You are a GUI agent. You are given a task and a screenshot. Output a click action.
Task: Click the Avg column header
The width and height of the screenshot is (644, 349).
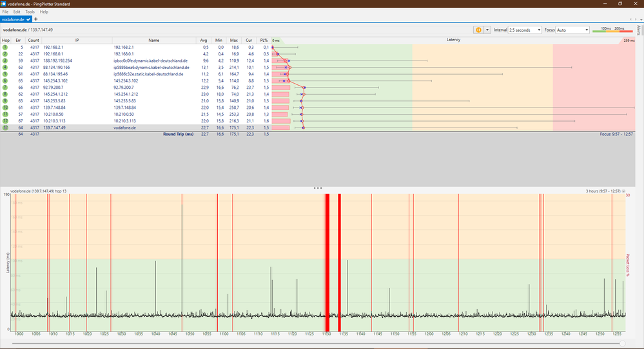[x=204, y=40]
